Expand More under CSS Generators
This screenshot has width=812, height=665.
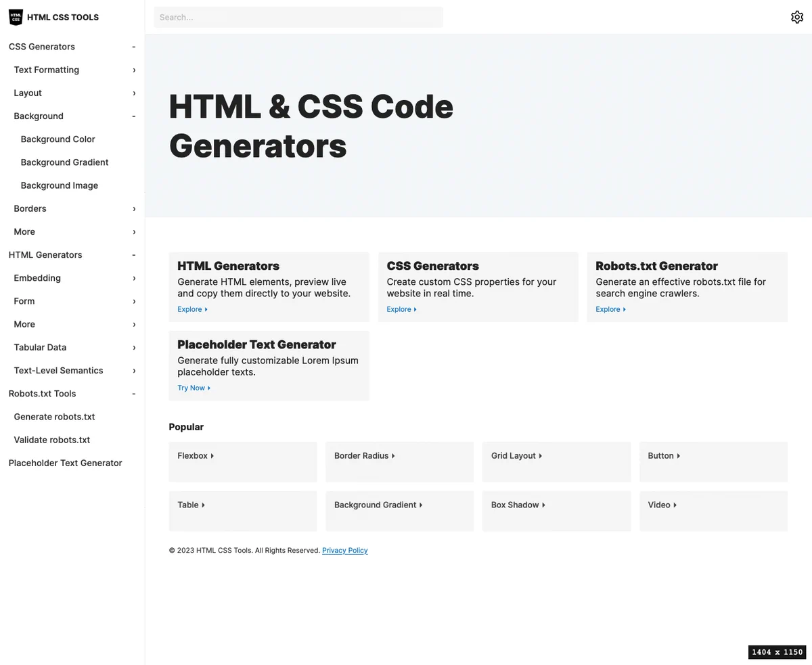(x=134, y=231)
